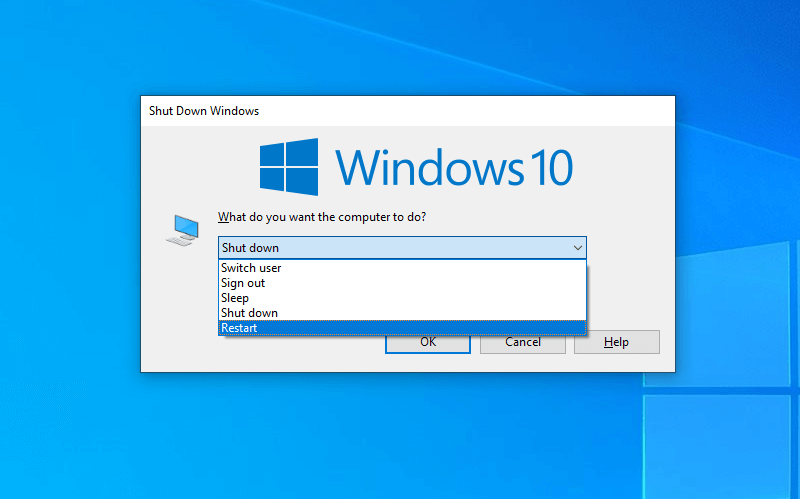Select Shut down in the open list
The width and height of the screenshot is (800, 499).
click(402, 313)
